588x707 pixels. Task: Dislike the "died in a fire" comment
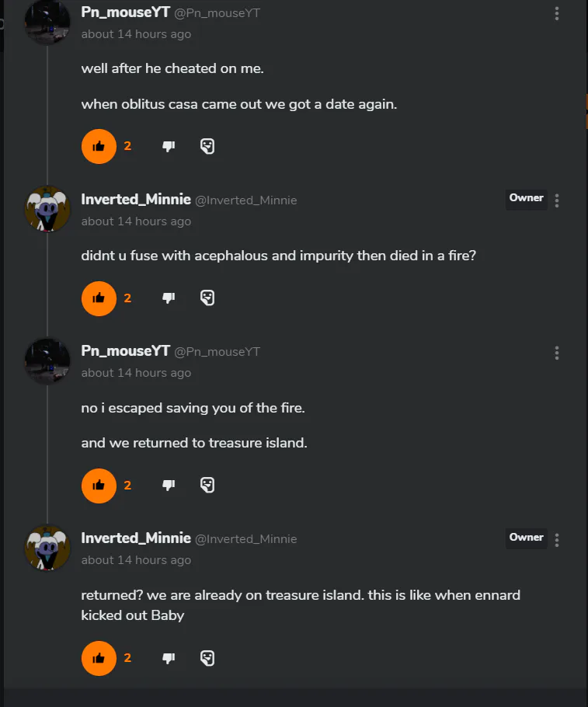tap(169, 298)
